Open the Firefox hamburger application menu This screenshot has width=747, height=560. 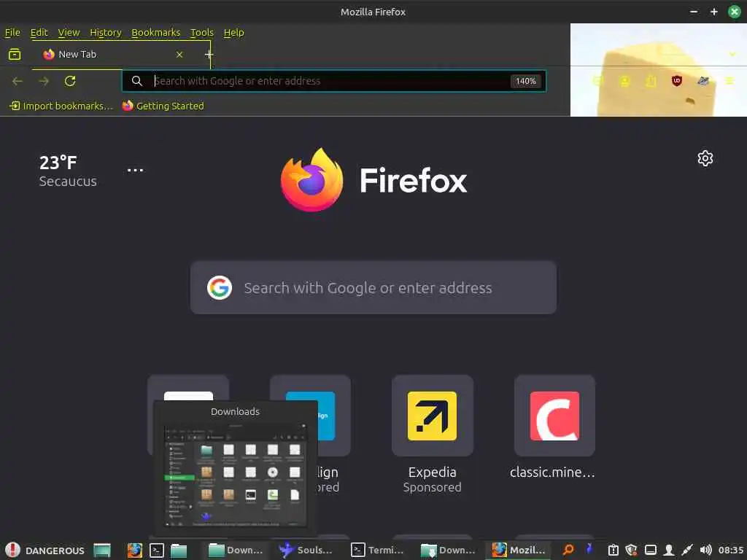point(729,81)
